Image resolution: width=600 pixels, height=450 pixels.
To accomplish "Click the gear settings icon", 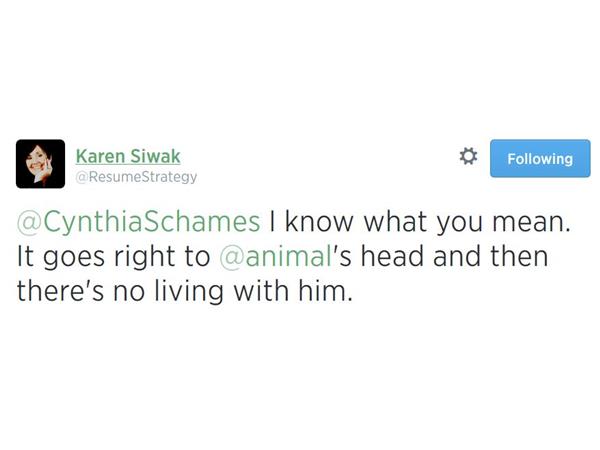I will pyautogui.click(x=467, y=157).
